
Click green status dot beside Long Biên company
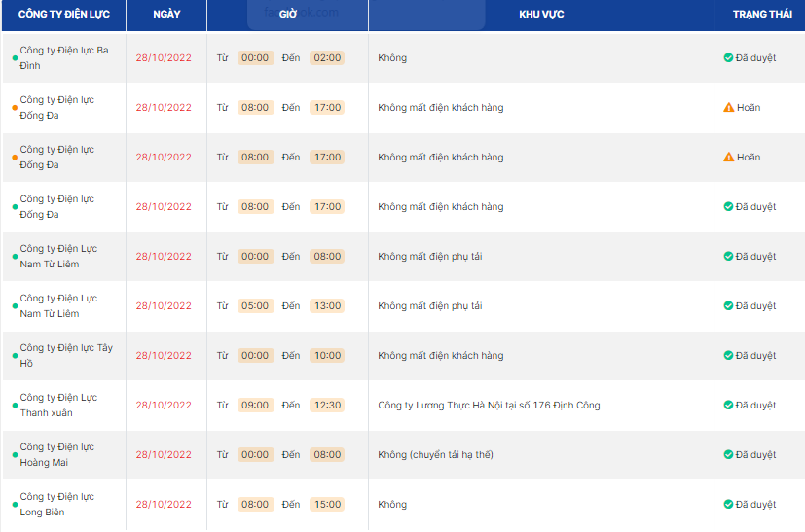[x=15, y=505]
